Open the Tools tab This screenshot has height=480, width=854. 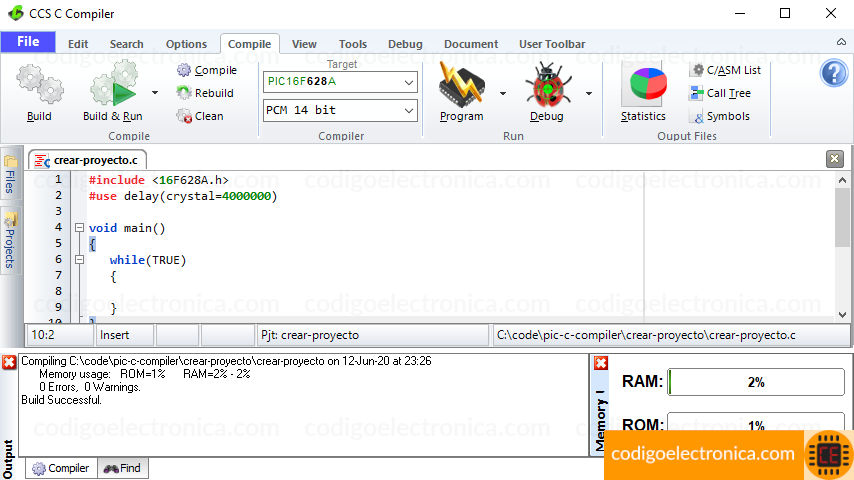[x=353, y=44]
